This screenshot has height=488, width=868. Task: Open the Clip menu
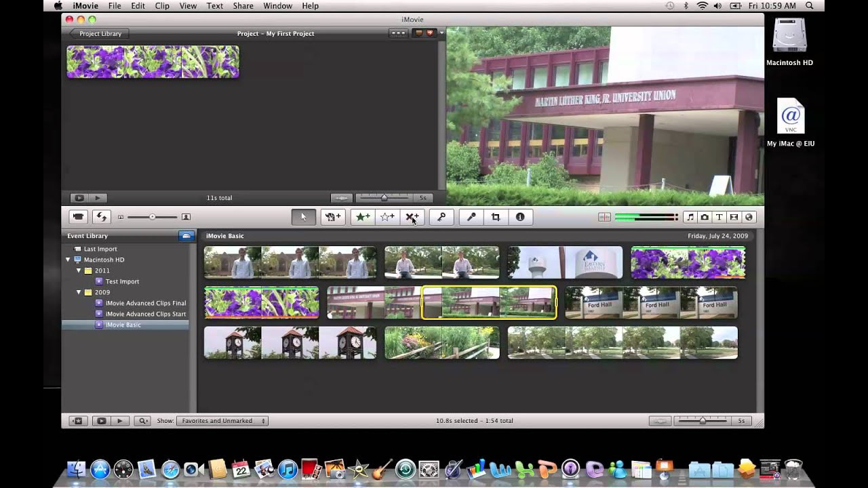[x=162, y=5]
